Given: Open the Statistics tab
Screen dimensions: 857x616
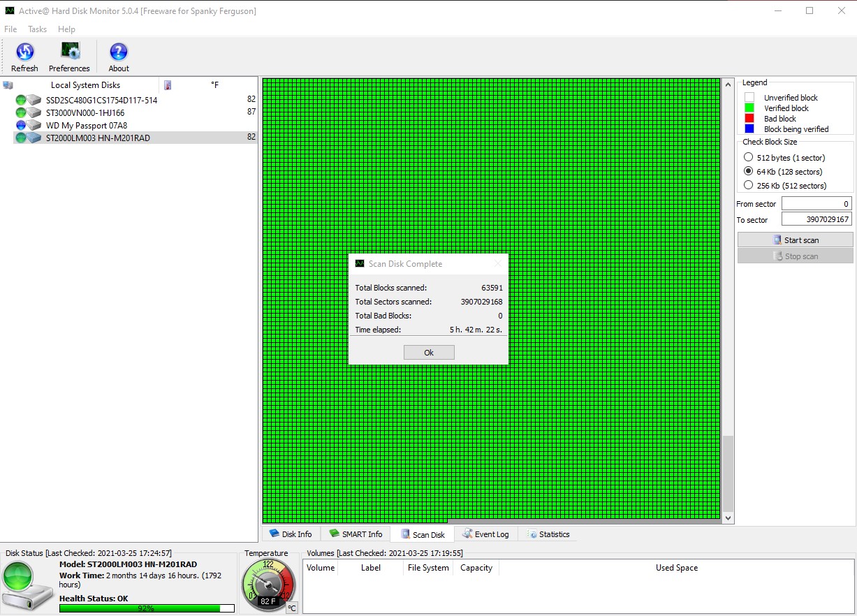Looking at the screenshot, I should 548,534.
